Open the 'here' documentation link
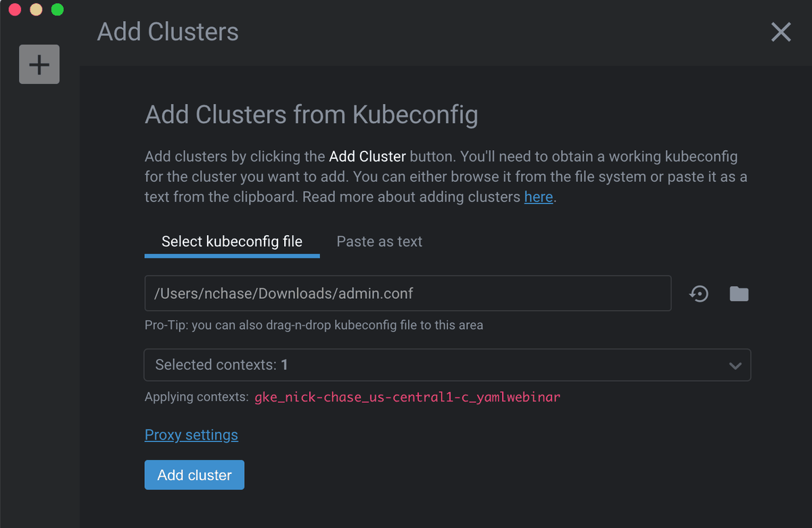Viewport: 812px width, 528px height. [539, 197]
